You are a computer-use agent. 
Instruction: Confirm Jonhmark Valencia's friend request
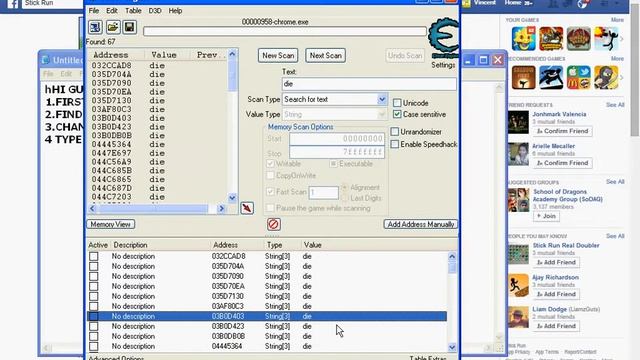(x=562, y=131)
